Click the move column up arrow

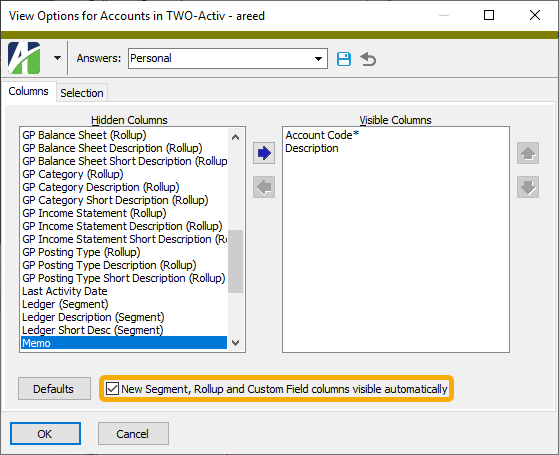(x=528, y=153)
